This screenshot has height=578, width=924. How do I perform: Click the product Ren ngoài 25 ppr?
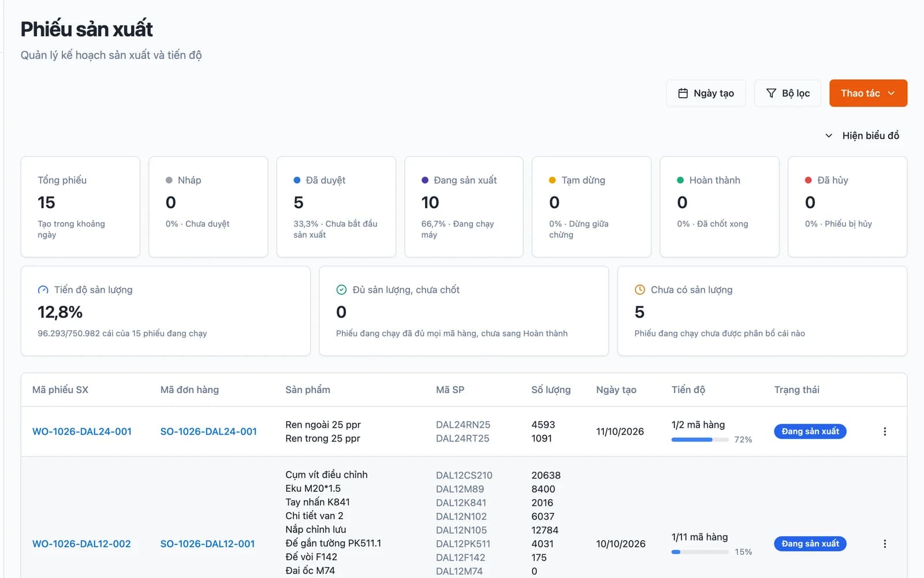click(323, 424)
